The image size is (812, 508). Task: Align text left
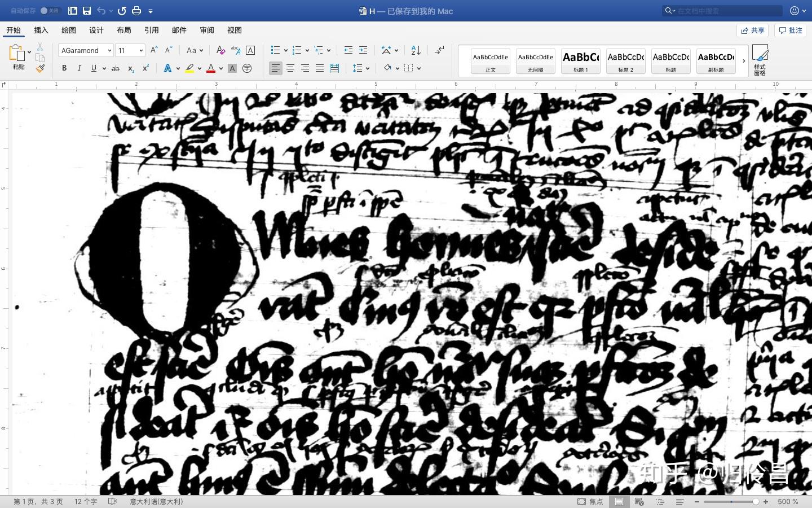275,68
